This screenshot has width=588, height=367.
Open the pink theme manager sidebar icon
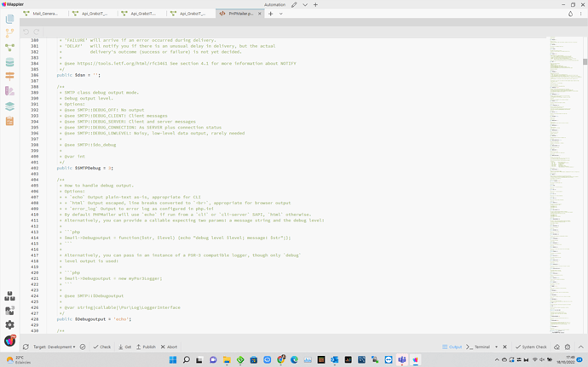click(x=9, y=91)
